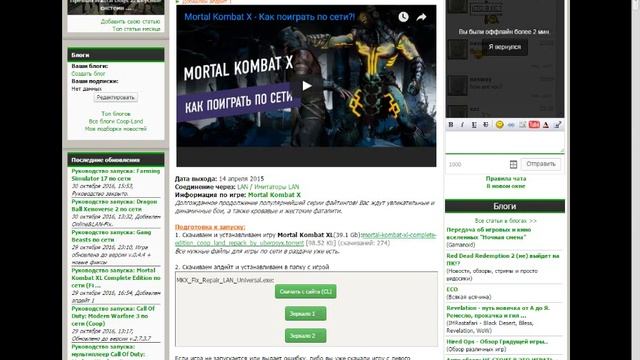
Task: Click the 'Последние обновления' panel header
Action: (116, 160)
